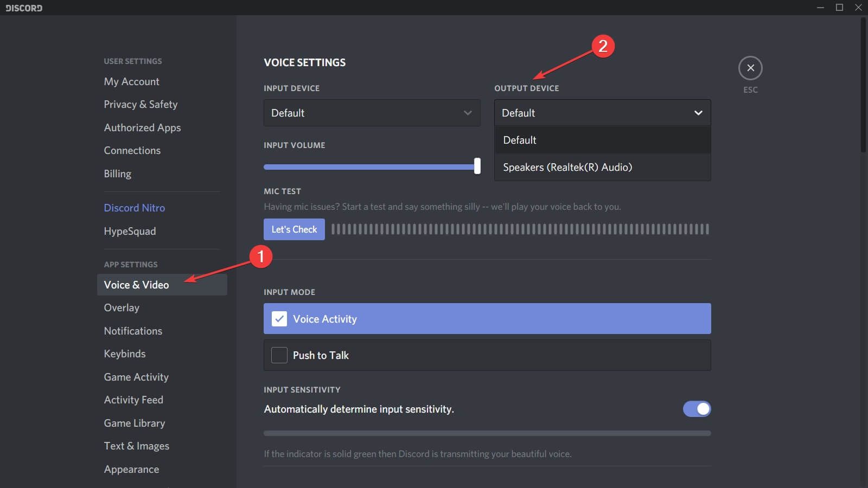Toggle automatic input sensitivity switch
Image resolution: width=868 pixels, height=488 pixels.
point(697,409)
